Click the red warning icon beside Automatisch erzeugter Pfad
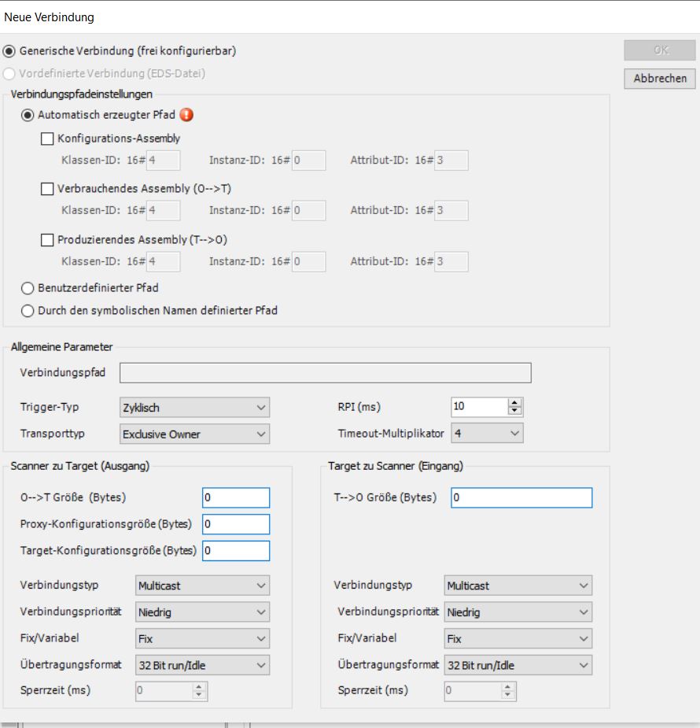This screenshot has height=728, width=700. [186, 115]
